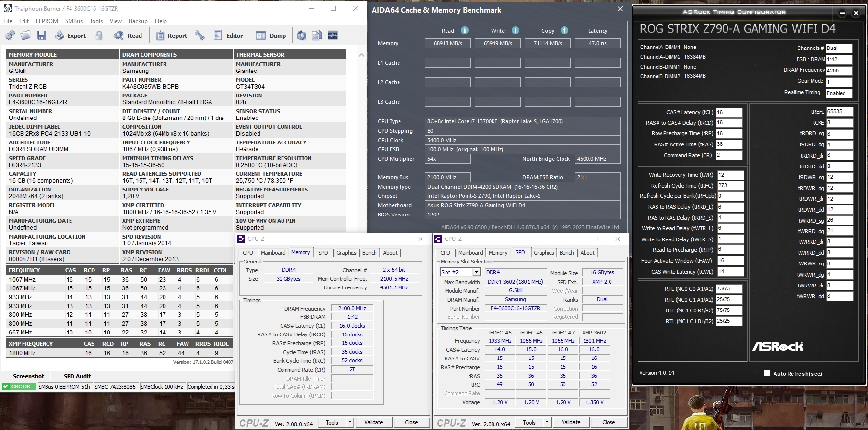
Task: Expand the Tools dropdown arrow in CPU-Z Memory window
Action: pos(350,422)
